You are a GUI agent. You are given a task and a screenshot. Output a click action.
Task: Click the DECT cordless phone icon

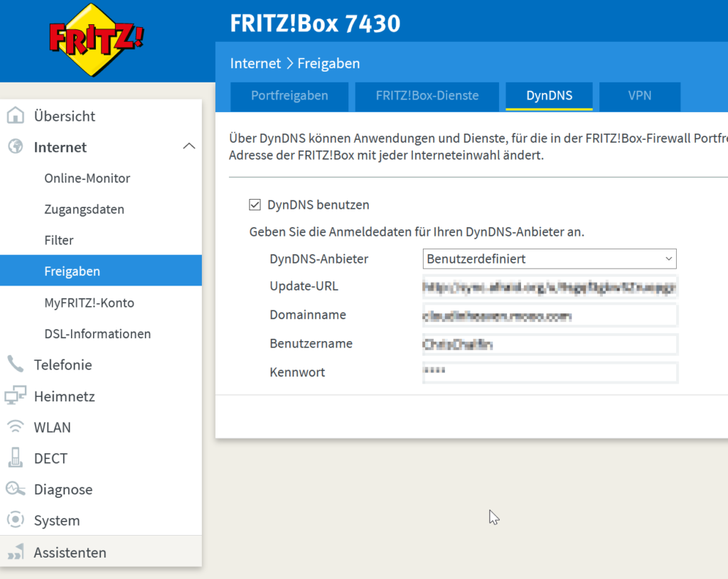click(x=15, y=458)
